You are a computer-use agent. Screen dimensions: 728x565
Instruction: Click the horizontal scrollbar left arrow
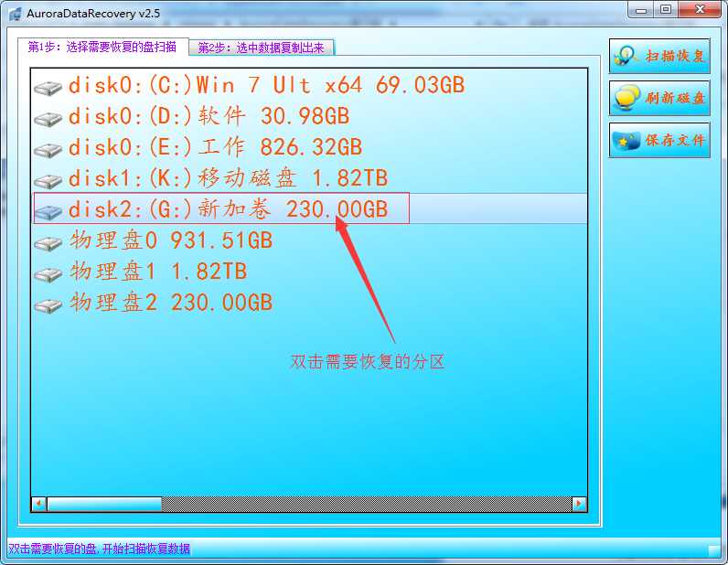[39, 504]
